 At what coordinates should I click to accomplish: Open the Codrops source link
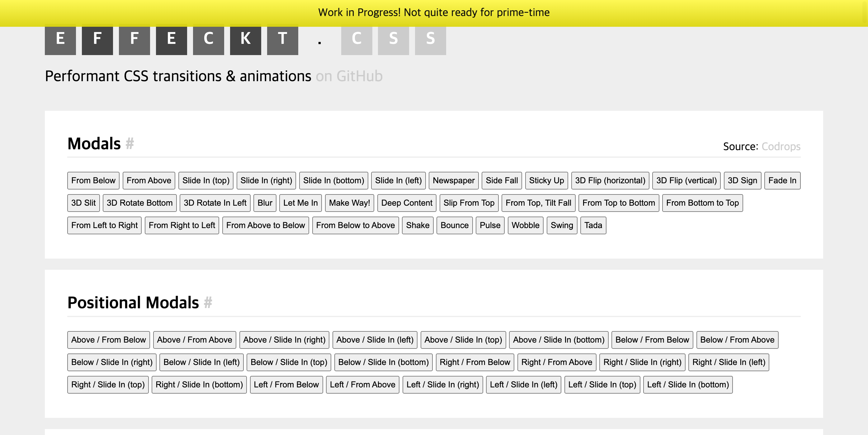[x=781, y=147]
